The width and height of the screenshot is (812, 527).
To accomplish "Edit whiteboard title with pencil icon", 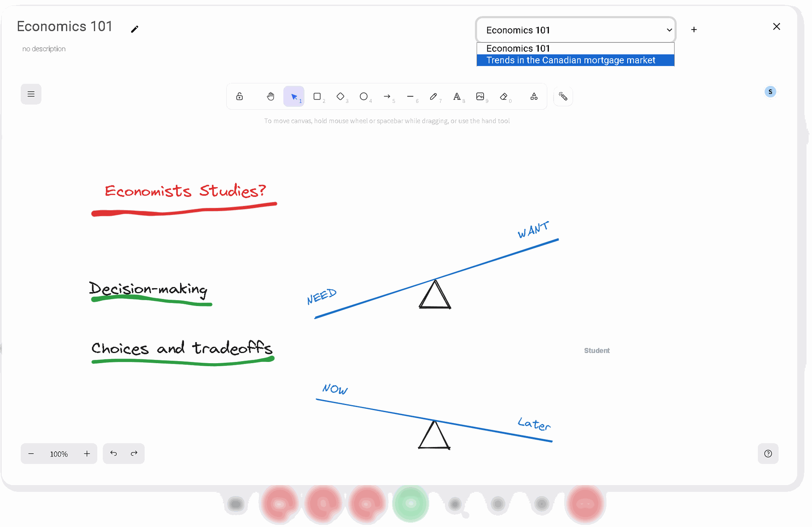I will (134, 29).
